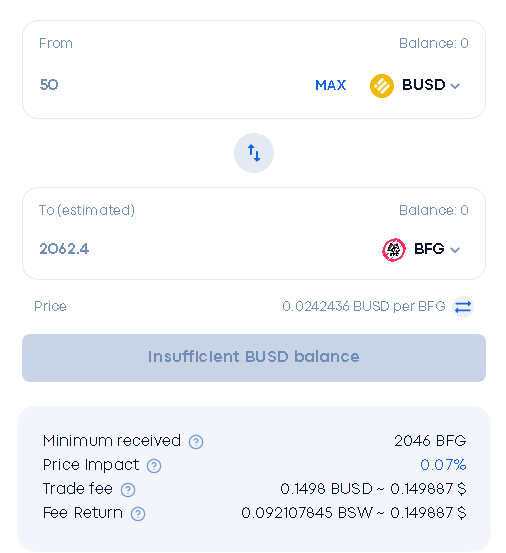Focus the From amount field showing 50

(169, 85)
